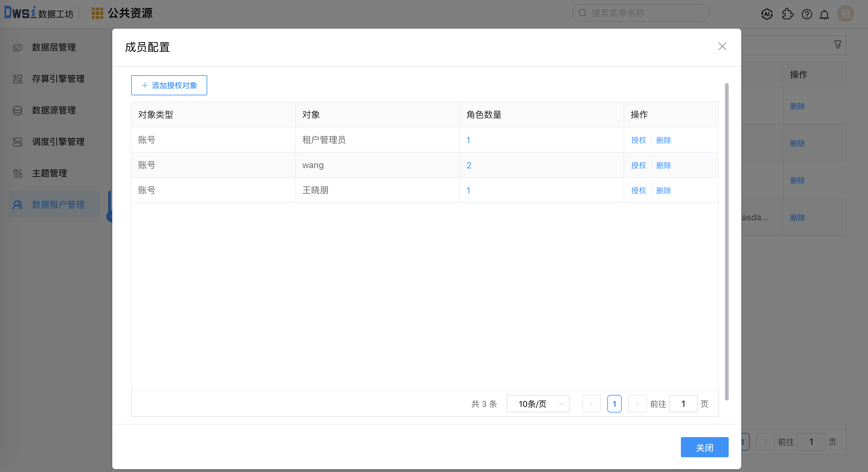868x472 pixels.
Task: Click previous page arrow in dialog
Action: (x=591, y=403)
